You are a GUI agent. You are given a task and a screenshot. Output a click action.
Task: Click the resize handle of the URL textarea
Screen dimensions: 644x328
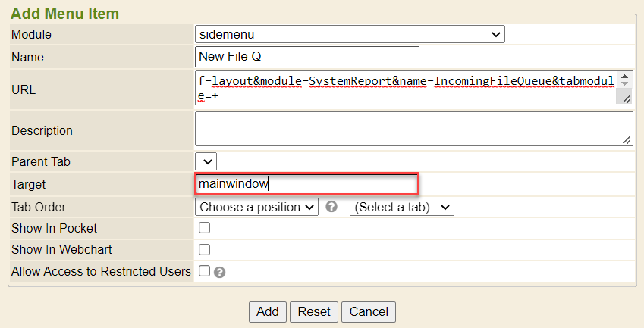pos(627,99)
